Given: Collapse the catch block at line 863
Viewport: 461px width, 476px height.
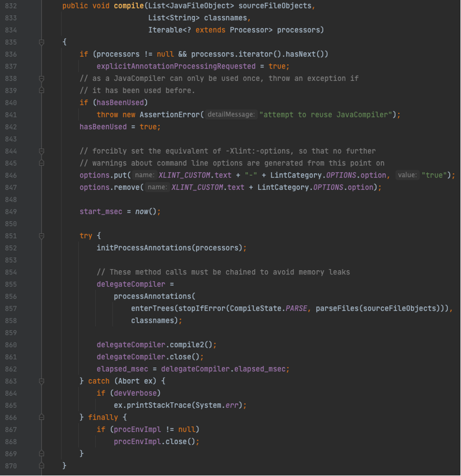Looking at the screenshot, I should [42, 381].
